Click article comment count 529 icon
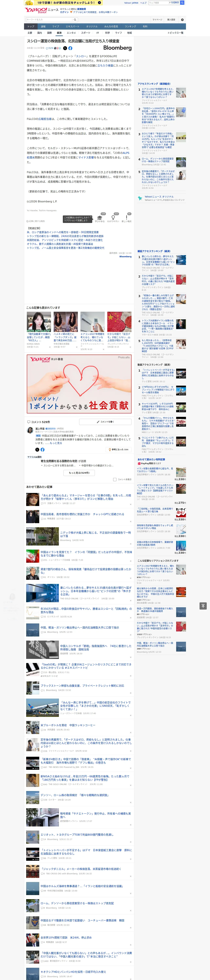 (x=50, y=48)
